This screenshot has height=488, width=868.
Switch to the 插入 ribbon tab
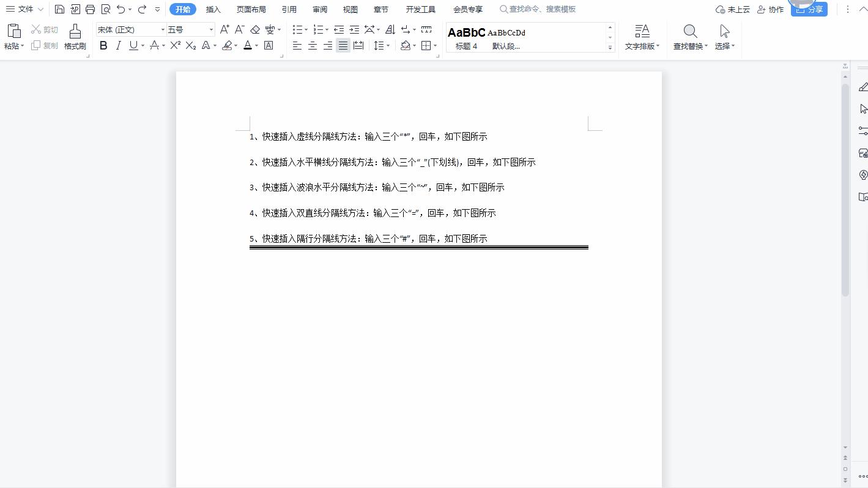click(x=213, y=9)
